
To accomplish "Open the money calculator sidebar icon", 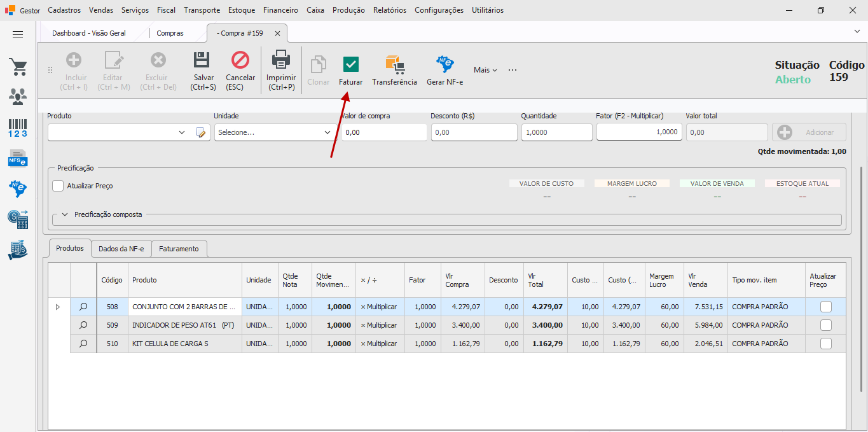I will (x=18, y=219).
